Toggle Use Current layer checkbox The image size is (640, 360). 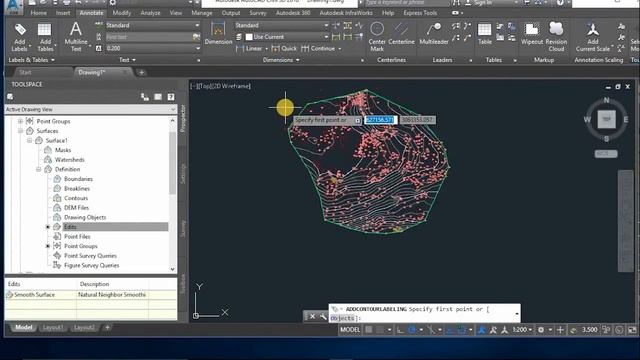[x=249, y=37]
